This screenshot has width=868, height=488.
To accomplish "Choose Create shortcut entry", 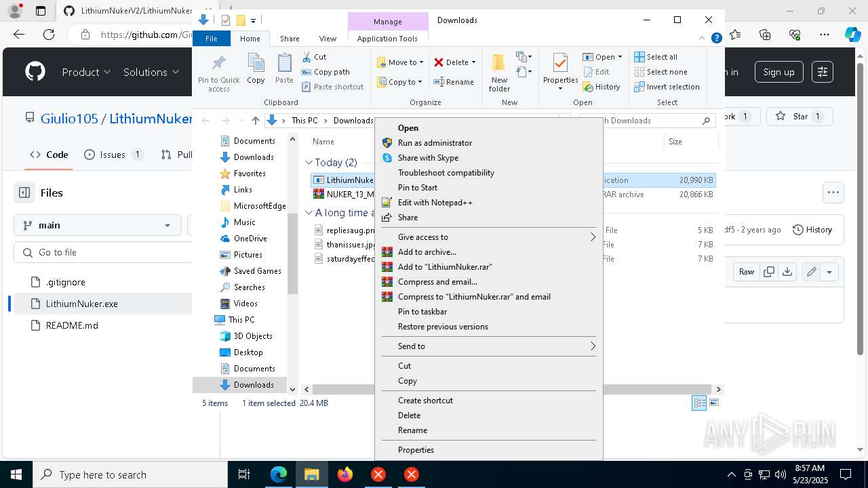I will coord(488,401).
